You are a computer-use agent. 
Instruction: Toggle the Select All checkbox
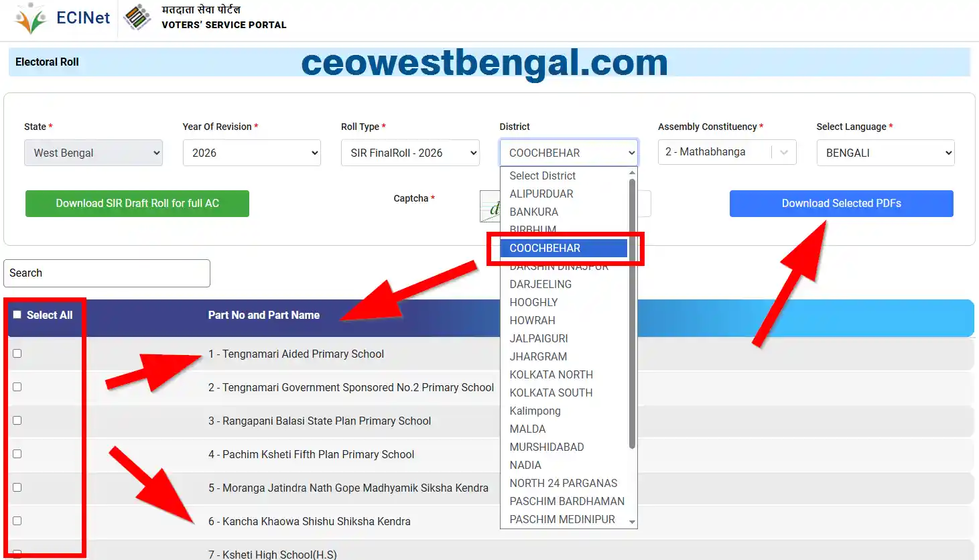point(17,313)
